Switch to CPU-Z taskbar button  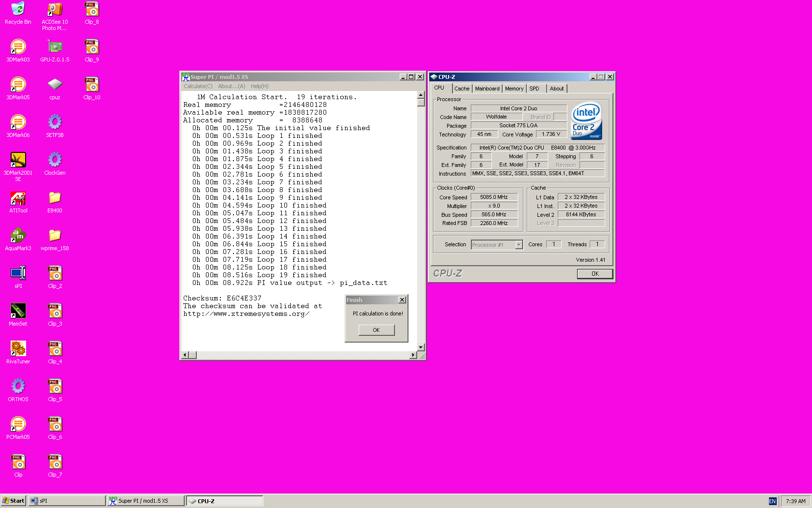pos(225,501)
